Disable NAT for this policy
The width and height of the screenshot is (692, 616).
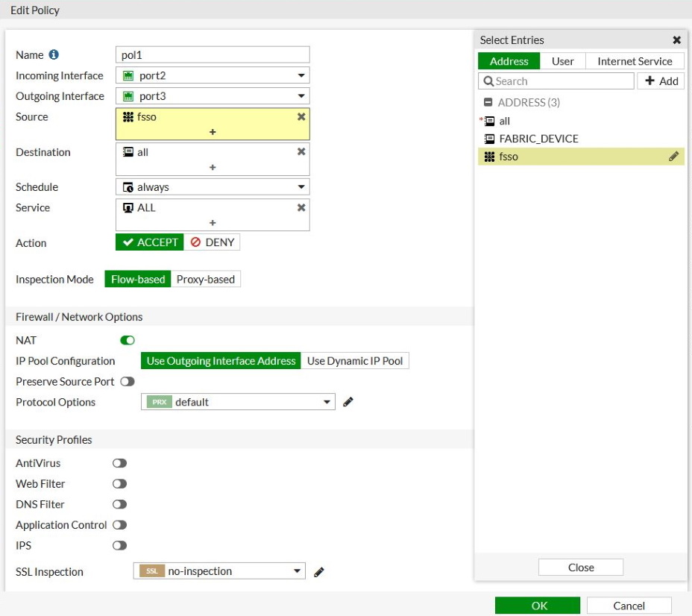click(x=127, y=340)
